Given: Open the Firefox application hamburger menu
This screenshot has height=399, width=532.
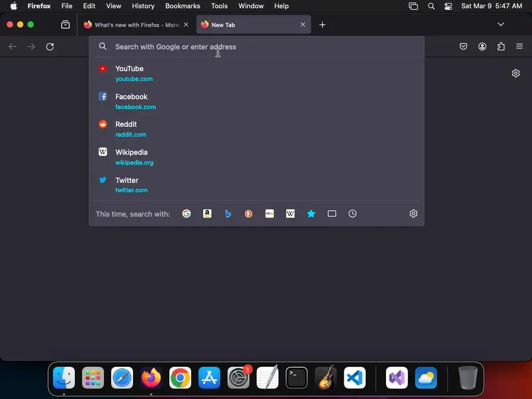Looking at the screenshot, I should (520, 46).
